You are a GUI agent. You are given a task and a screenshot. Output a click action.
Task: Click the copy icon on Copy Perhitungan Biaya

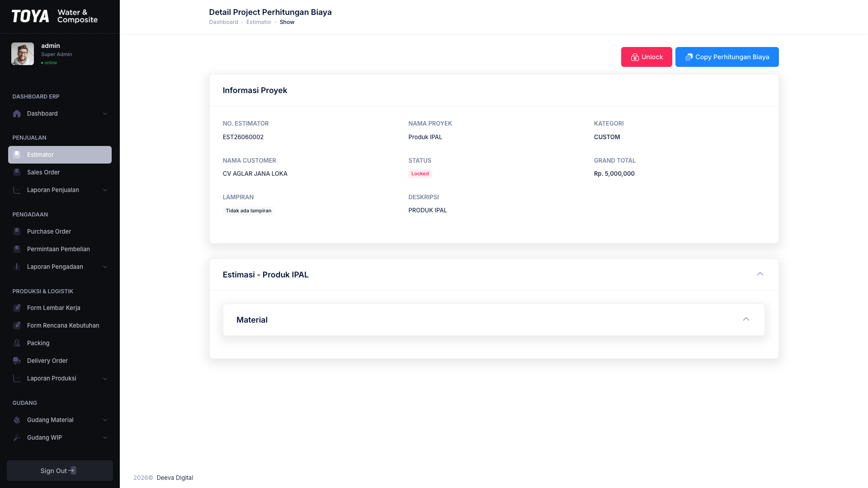(689, 57)
